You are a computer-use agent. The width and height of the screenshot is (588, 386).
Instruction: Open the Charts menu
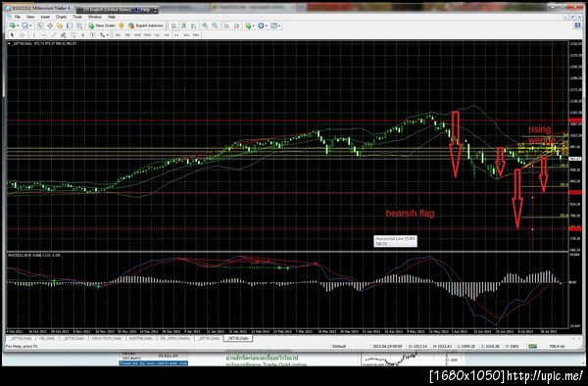[61, 17]
